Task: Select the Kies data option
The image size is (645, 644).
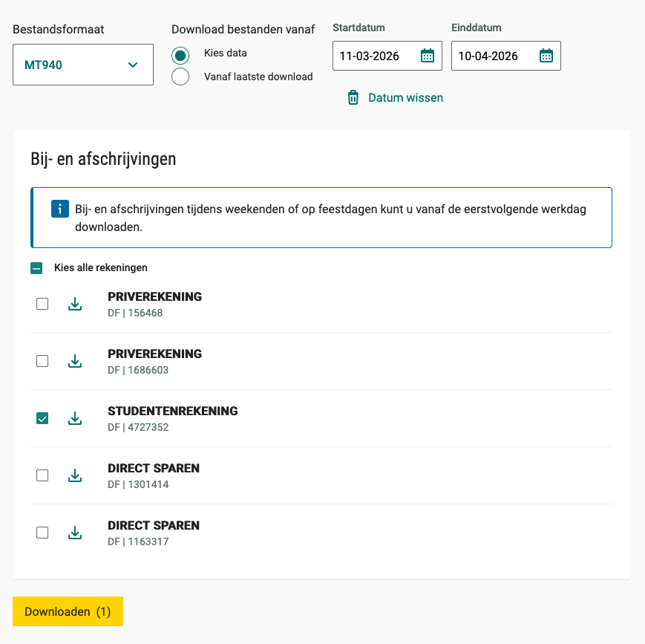Action: click(180, 53)
